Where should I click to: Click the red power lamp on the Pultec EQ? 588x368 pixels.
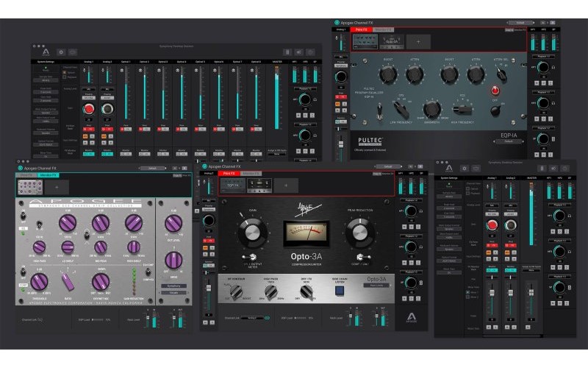495,91
